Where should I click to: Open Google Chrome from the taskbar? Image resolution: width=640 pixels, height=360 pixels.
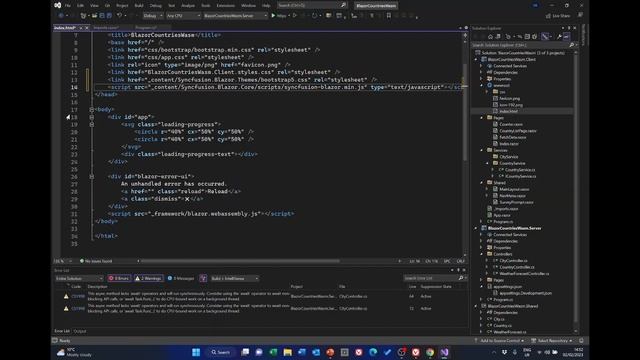point(430,352)
